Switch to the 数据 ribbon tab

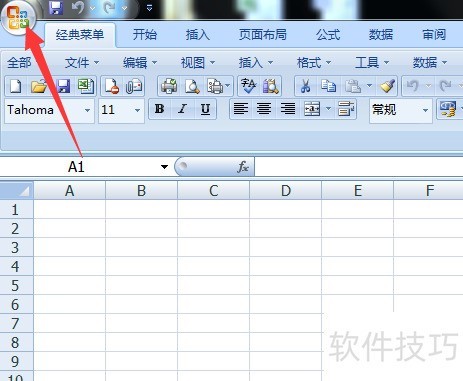pyautogui.click(x=381, y=35)
